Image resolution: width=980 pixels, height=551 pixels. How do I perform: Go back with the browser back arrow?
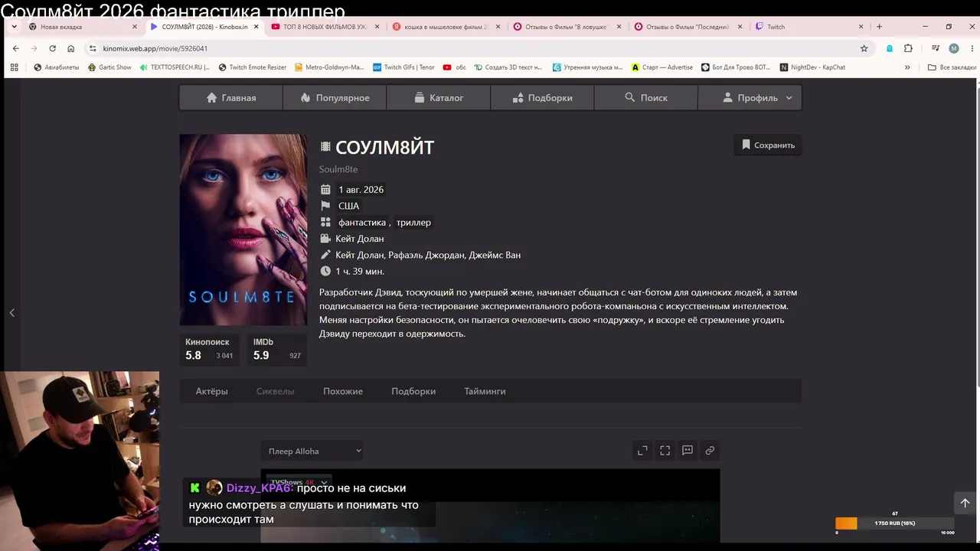pos(15,48)
